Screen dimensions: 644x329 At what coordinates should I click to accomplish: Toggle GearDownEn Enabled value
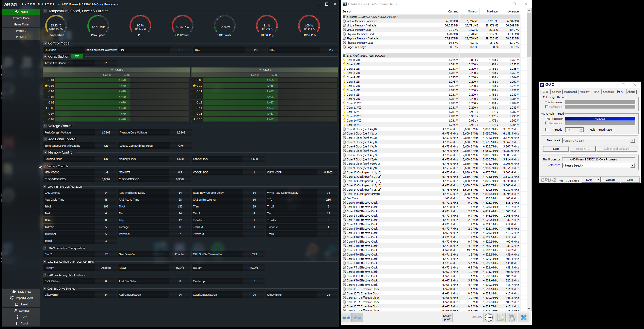coord(180,254)
